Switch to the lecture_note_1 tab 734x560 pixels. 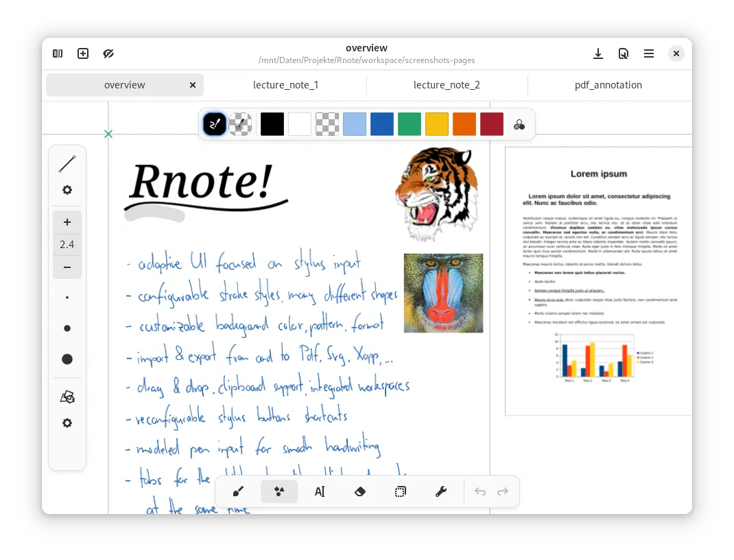coord(285,84)
